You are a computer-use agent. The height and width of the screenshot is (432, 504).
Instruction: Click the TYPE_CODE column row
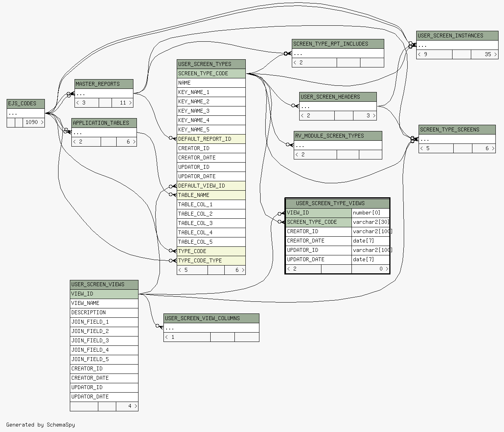click(x=211, y=251)
